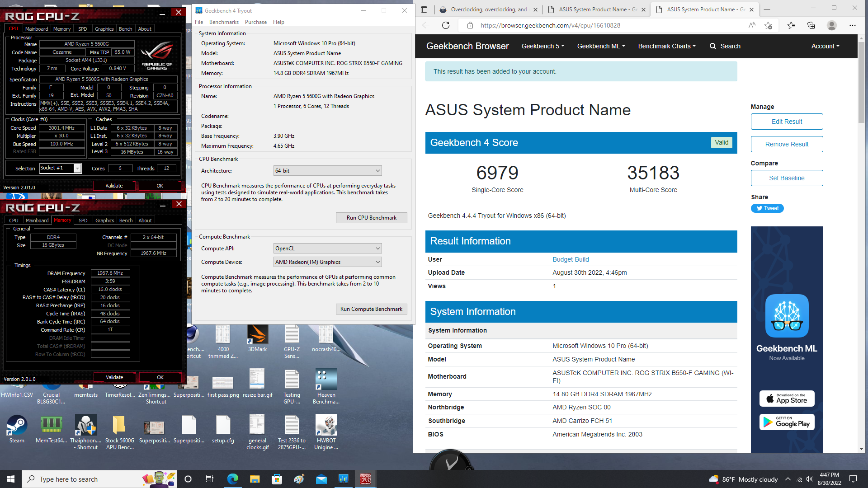Show hidden system tray icons chevron

[788, 479]
